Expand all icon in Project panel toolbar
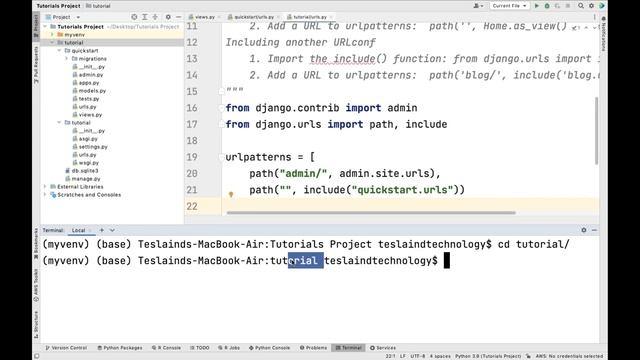This screenshot has width=640, height=360. [x=145, y=17]
